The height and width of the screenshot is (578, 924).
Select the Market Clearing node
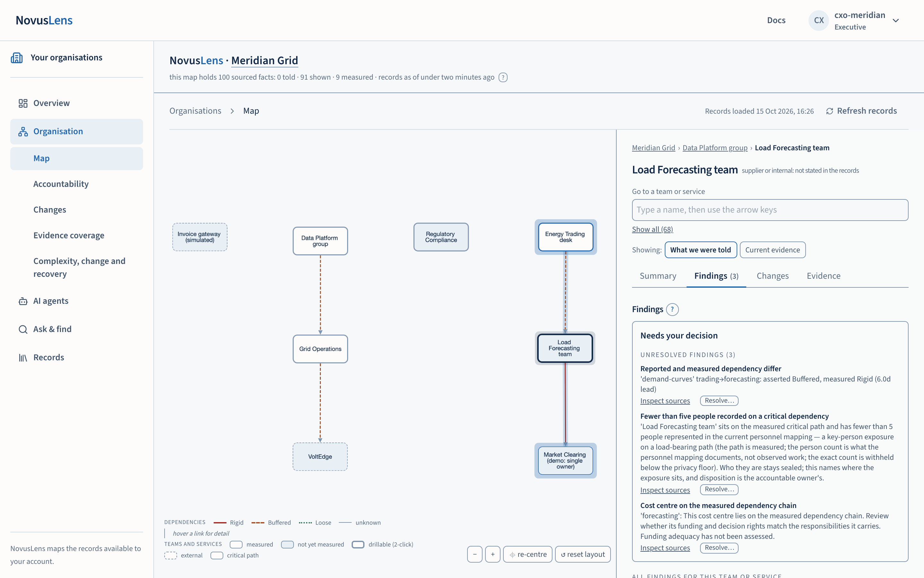(x=566, y=461)
